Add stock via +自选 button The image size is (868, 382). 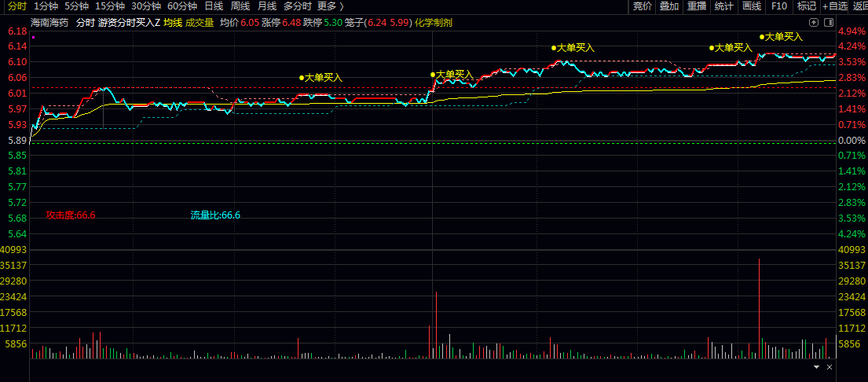[x=835, y=6]
